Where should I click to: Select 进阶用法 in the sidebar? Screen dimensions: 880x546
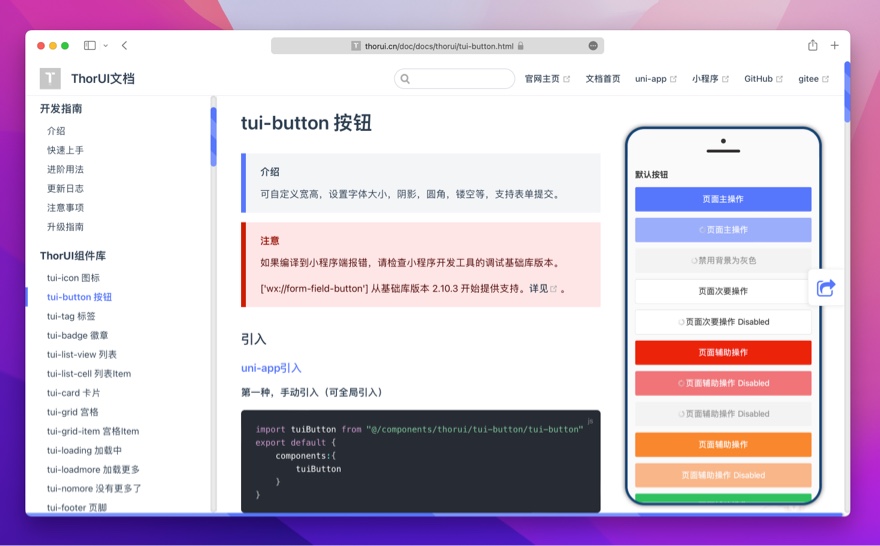65,169
